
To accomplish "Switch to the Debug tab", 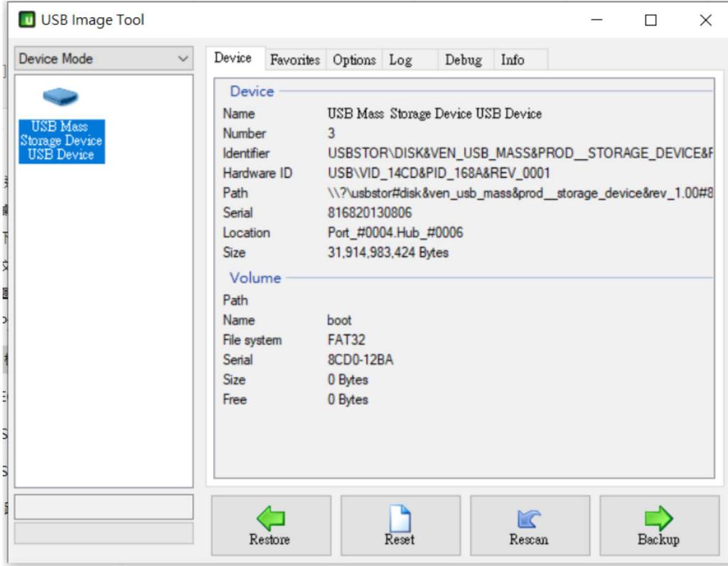I will (463, 60).
